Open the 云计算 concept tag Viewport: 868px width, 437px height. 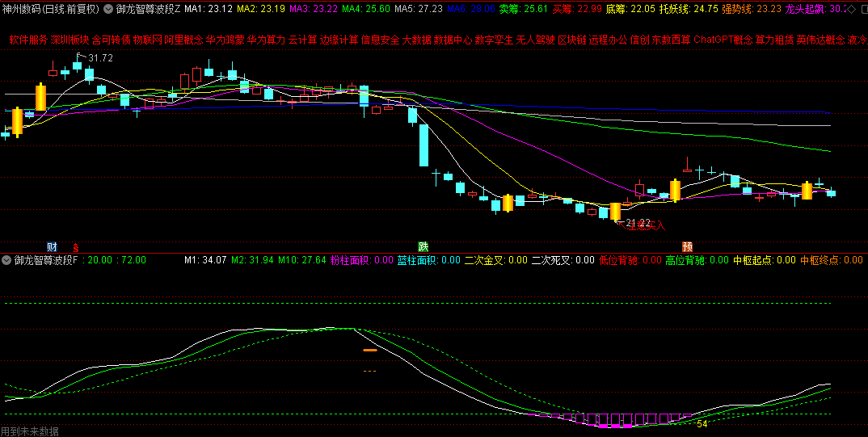click(303, 40)
